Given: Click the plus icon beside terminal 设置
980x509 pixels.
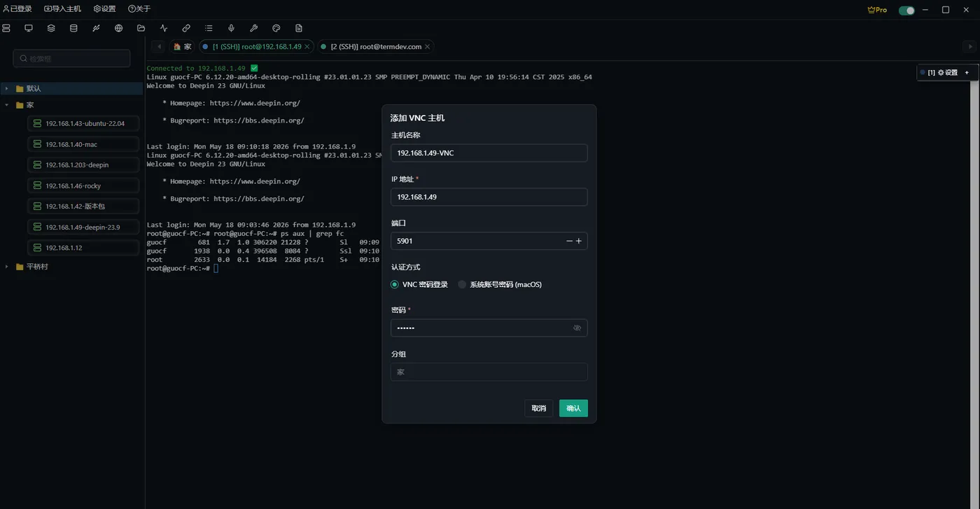Looking at the screenshot, I should point(967,72).
